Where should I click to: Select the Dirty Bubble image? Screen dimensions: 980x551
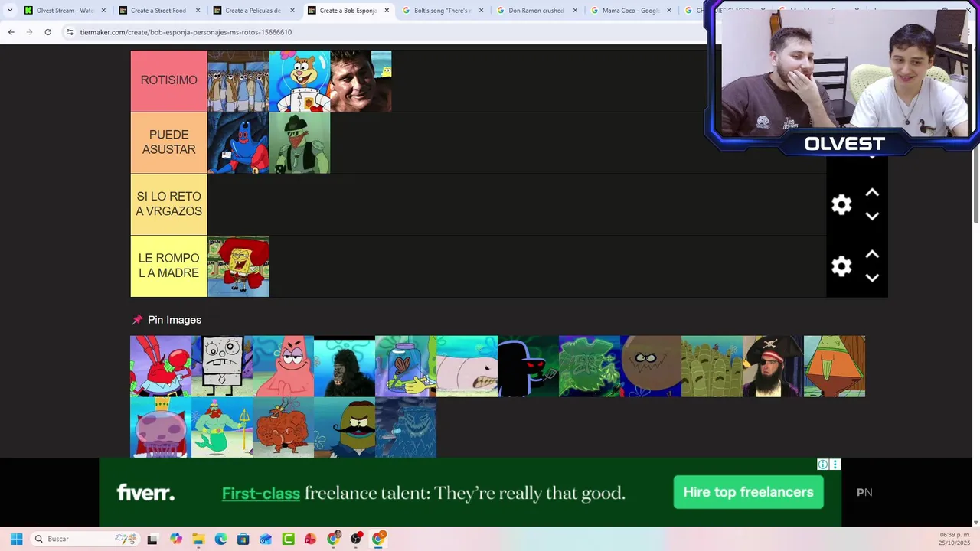tap(651, 367)
